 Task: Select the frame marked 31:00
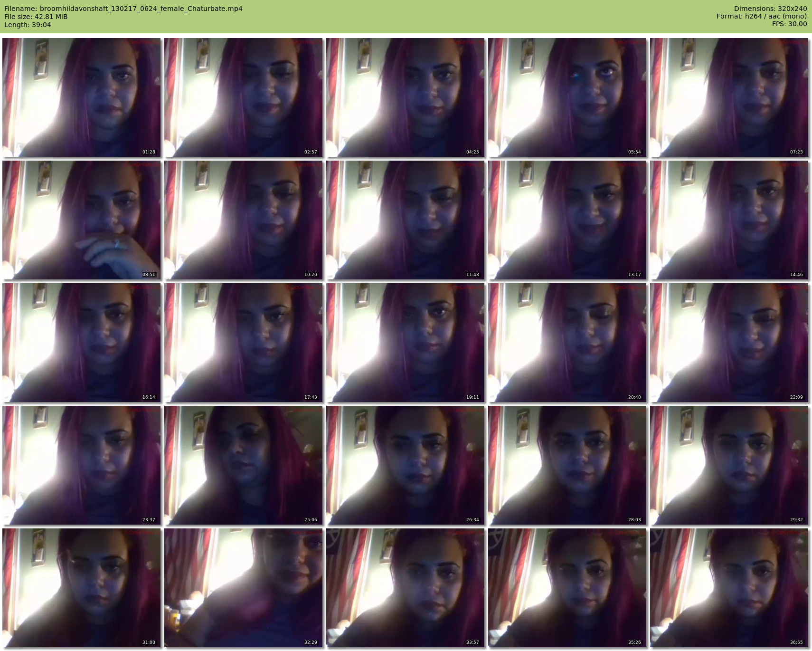(x=82, y=588)
